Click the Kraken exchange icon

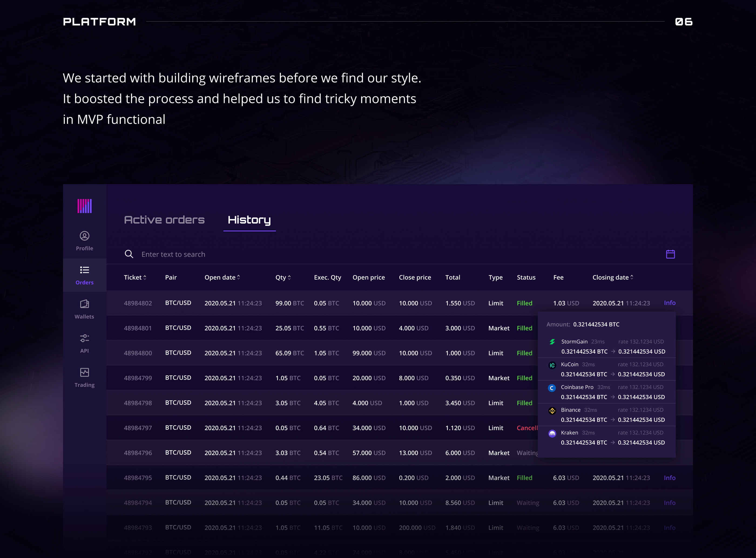click(552, 433)
